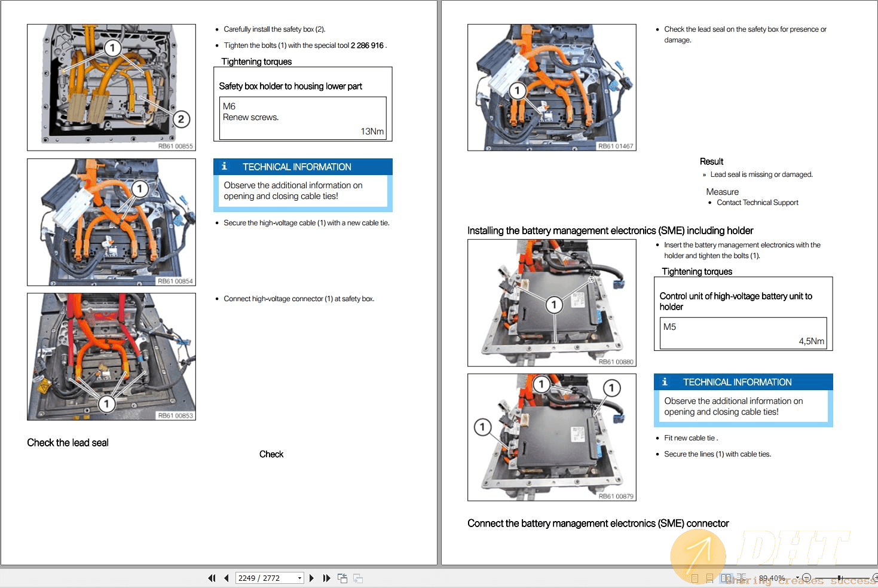
Task: Go to the next page
Action: [311, 578]
